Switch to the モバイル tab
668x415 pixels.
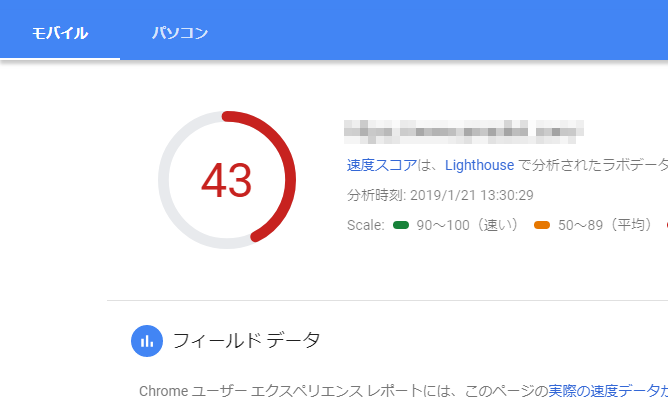tap(60, 33)
